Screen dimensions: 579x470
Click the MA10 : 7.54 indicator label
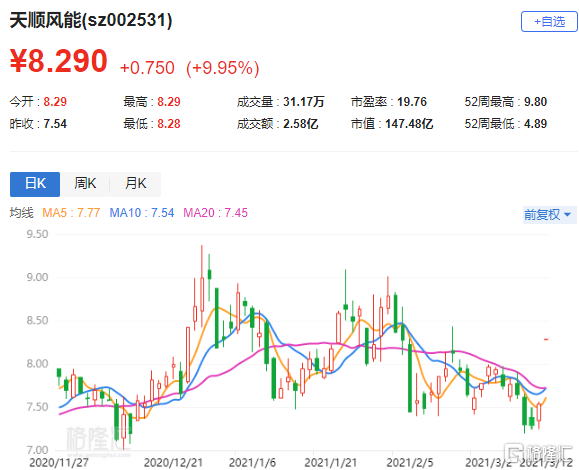(142, 213)
